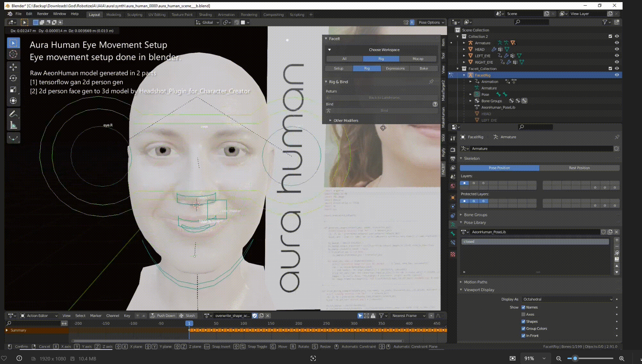
Task: Click the Push Down action button
Action: pyautogui.click(x=163, y=316)
